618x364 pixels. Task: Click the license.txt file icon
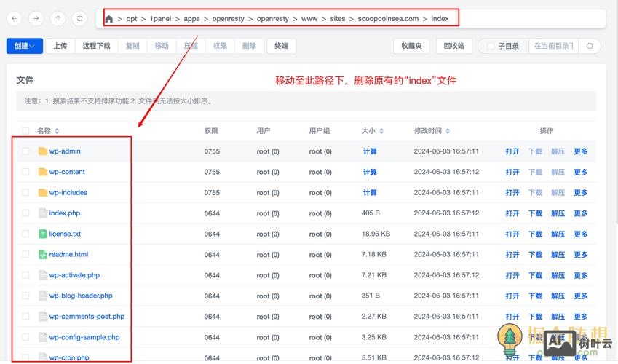(42, 234)
